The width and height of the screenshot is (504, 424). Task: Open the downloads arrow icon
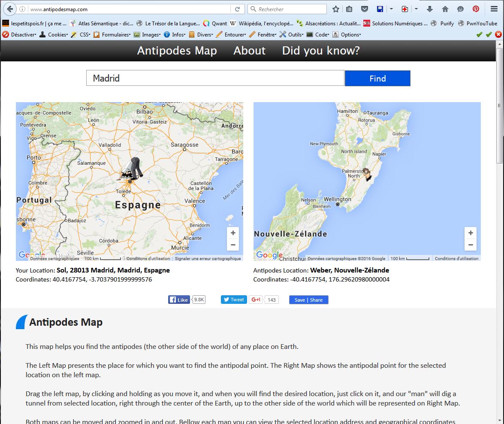(x=430, y=9)
